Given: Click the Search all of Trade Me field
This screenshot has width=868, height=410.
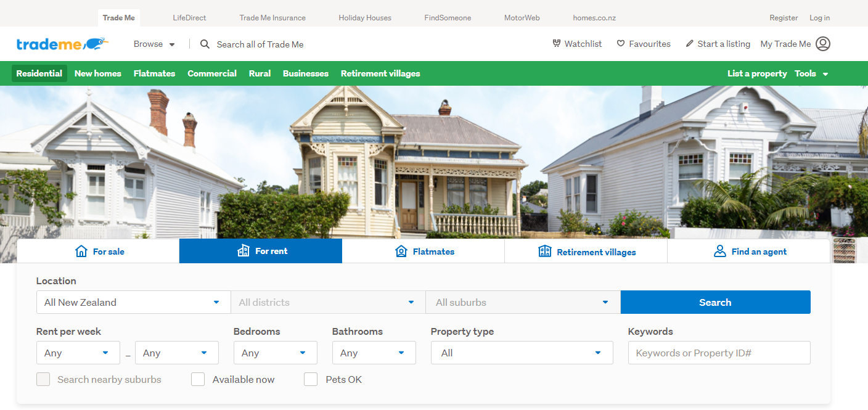Looking at the screenshot, I should pos(260,44).
